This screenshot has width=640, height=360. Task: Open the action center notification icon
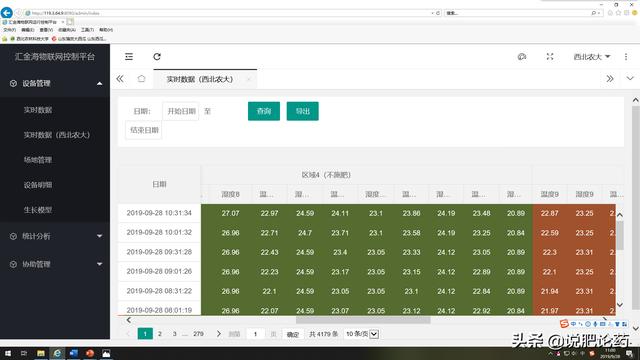630,353
